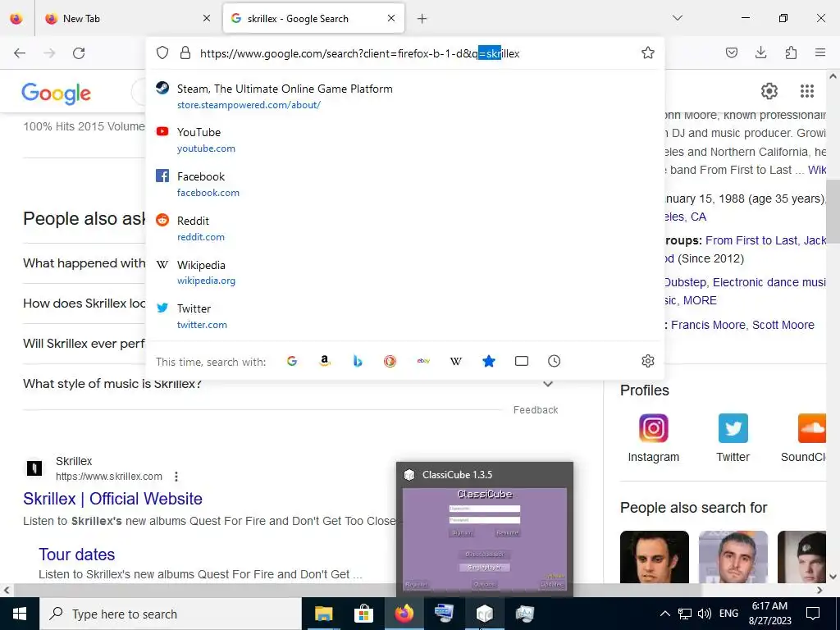
Task: Click the Windows taskbar search box
Action: 171,614
